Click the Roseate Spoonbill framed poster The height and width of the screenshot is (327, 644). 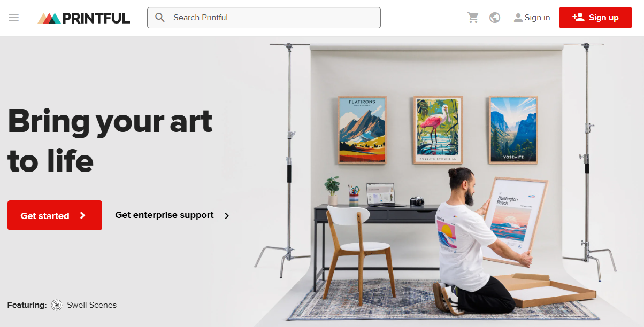coord(438,130)
